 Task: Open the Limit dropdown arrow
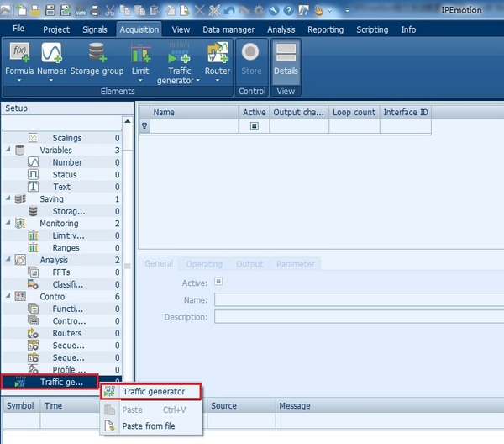(x=140, y=80)
